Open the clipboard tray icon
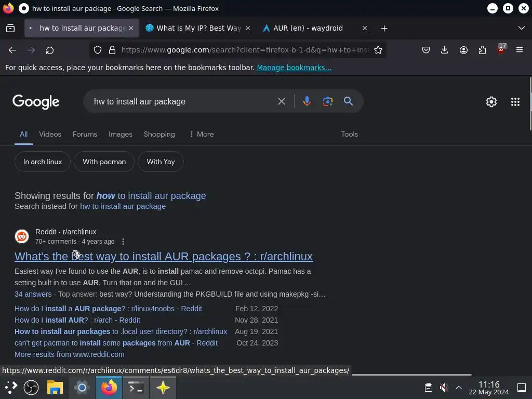This screenshot has width=532, height=399. pyautogui.click(x=429, y=388)
